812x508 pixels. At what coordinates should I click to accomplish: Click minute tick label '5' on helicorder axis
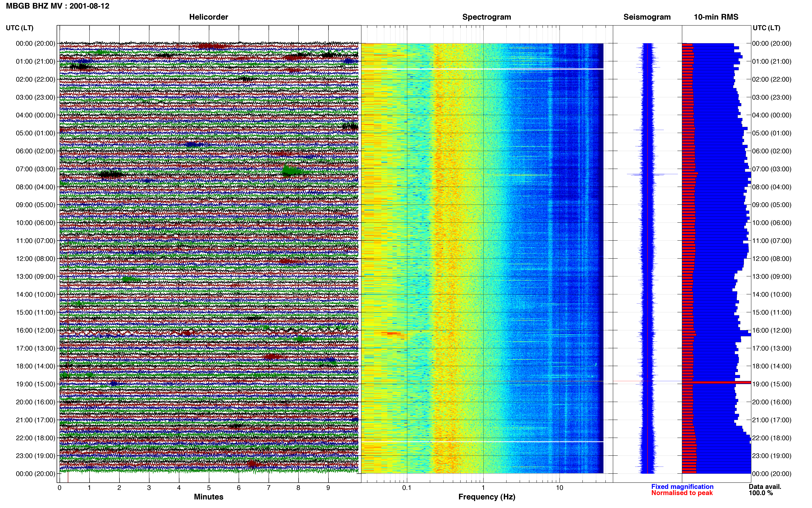[209, 488]
